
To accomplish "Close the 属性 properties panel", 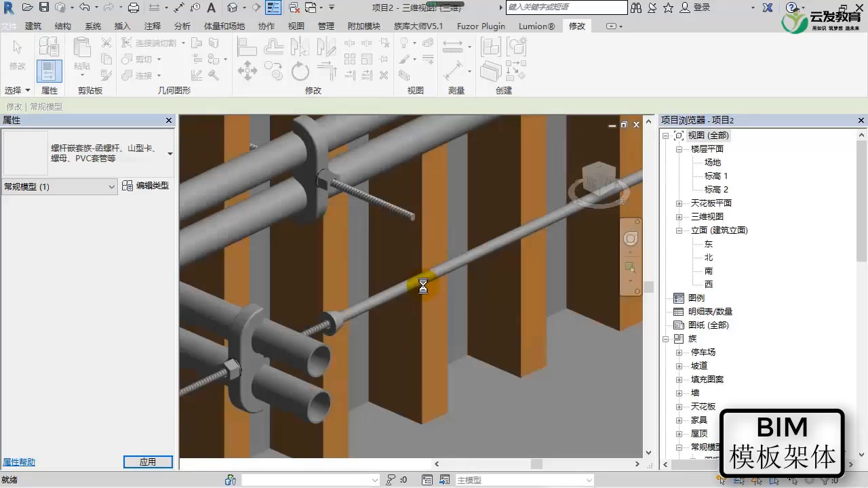I will (x=169, y=121).
